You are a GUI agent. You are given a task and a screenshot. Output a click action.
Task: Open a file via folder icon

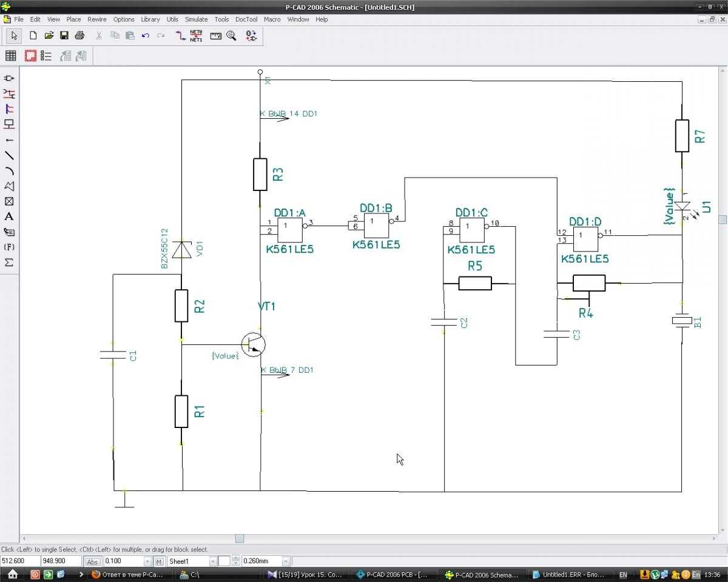point(49,36)
